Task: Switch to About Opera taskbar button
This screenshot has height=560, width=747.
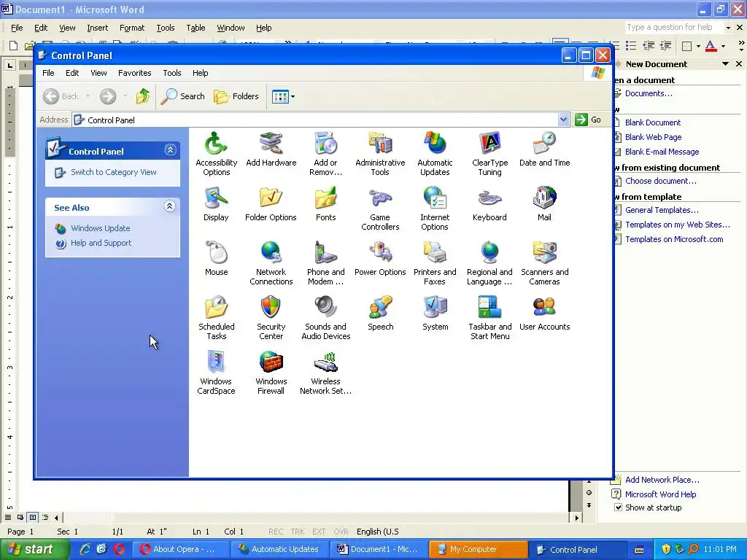Action: pyautogui.click(x=181, y=549)
